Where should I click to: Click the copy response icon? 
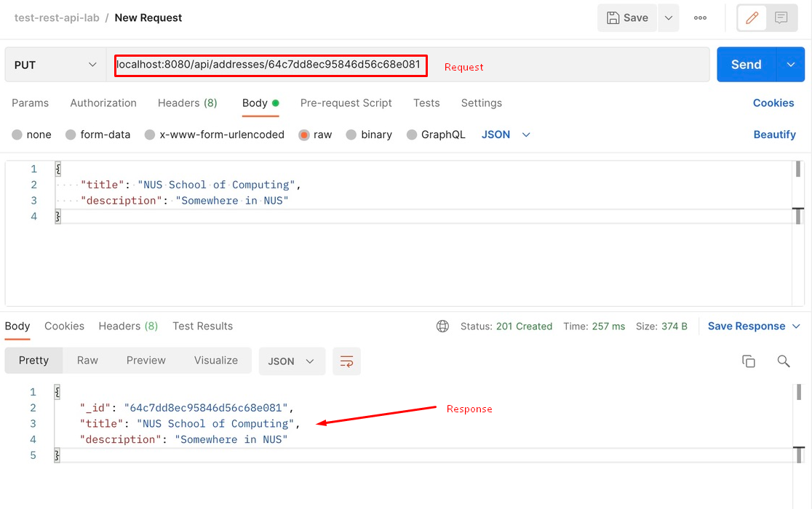pos(749,361)
